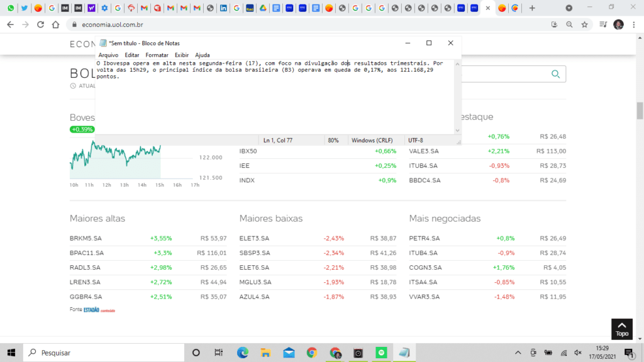Bookmark this page with the star
Screen dimensions: 644x362
584,25
